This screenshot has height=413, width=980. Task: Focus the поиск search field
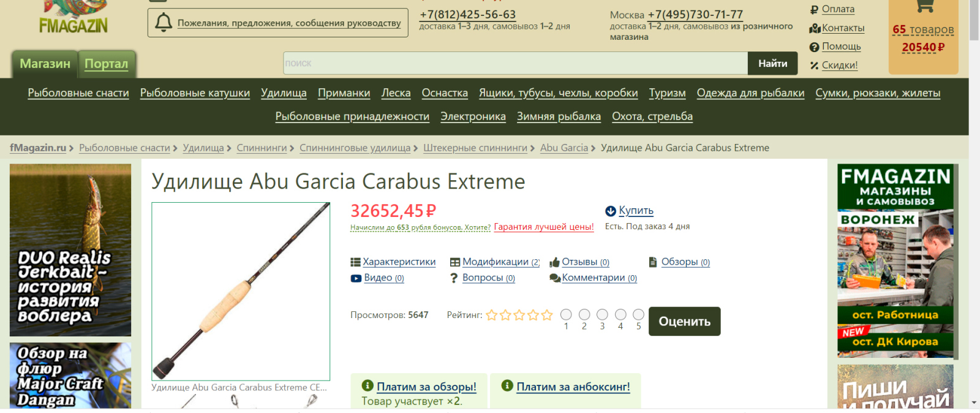pyautogui.click(x=515, y=63)
